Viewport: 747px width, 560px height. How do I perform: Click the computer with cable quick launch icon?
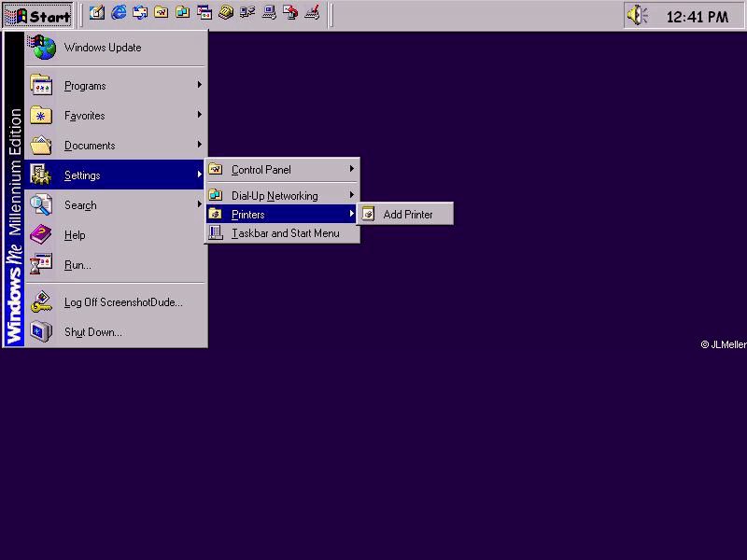(x=269, y=13)
